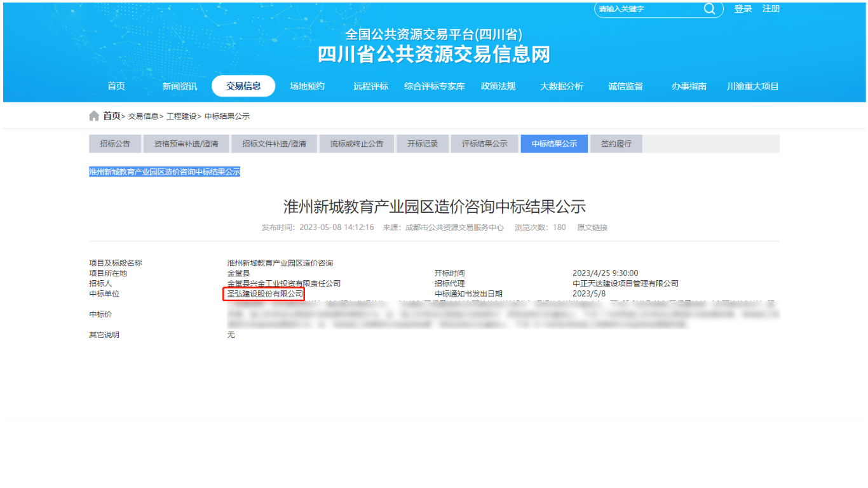
Task: Open the 注册 register link
Action: (x=771, y=9)
